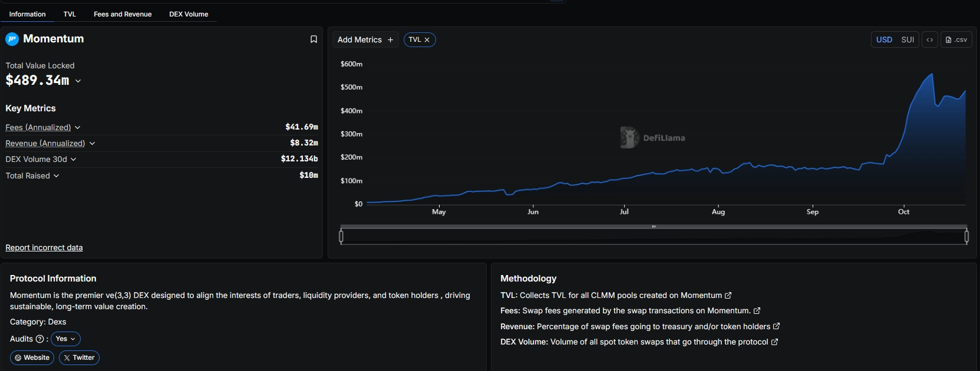Remove the TVL metric chip

pos(427,39)
